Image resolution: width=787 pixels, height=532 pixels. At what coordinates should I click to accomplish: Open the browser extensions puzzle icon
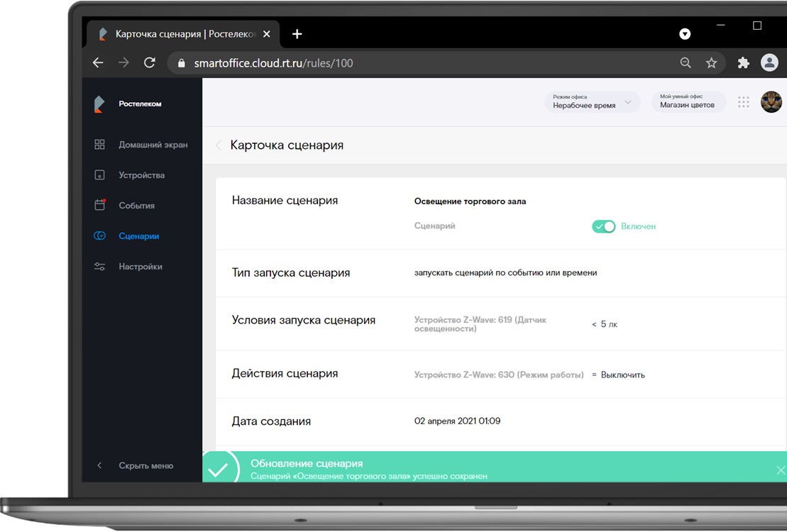click(x=743, y=63)
